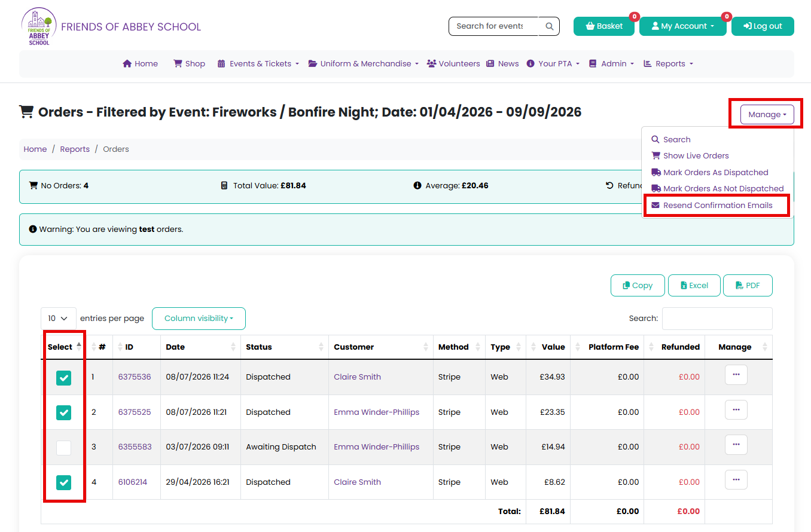The image size is (811, 532).
Task: Focus the table Search input field
Action: click(x=717, y=319)
